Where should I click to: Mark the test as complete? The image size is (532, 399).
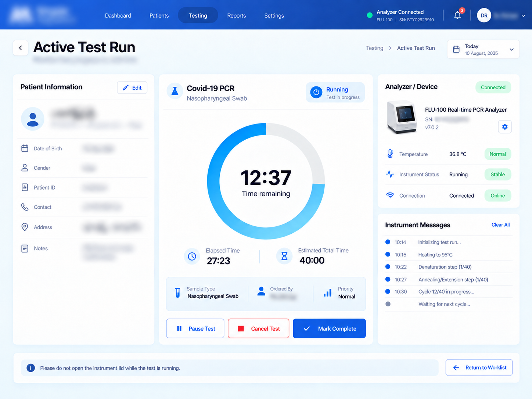tap(329, 328)
